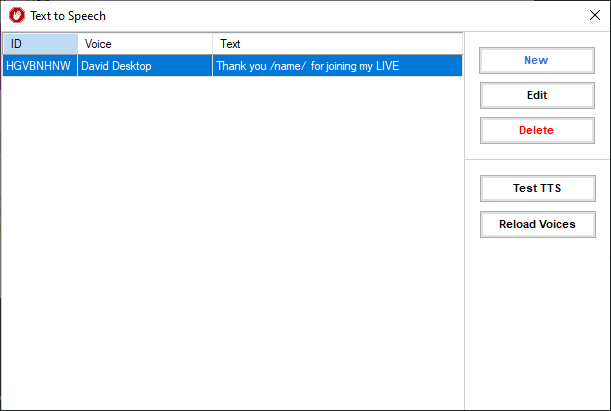611x411 pixels.
Task: Click divider between ID and Voice headers
Action: coord(78,44)
